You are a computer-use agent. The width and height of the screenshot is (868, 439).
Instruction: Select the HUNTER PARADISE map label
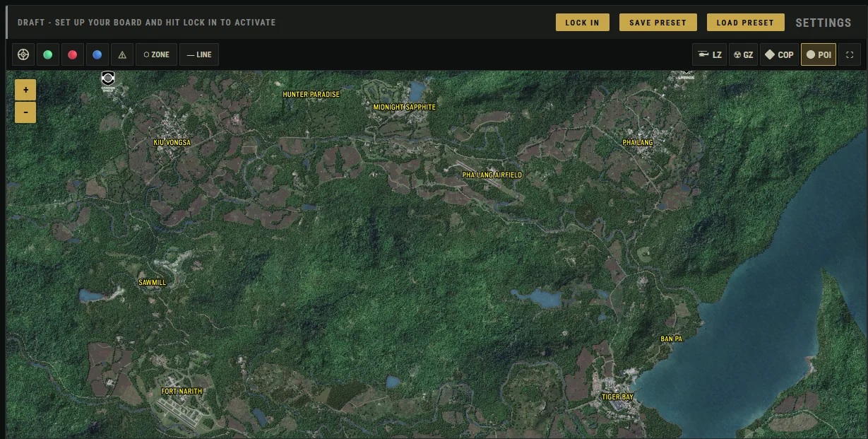311,94
